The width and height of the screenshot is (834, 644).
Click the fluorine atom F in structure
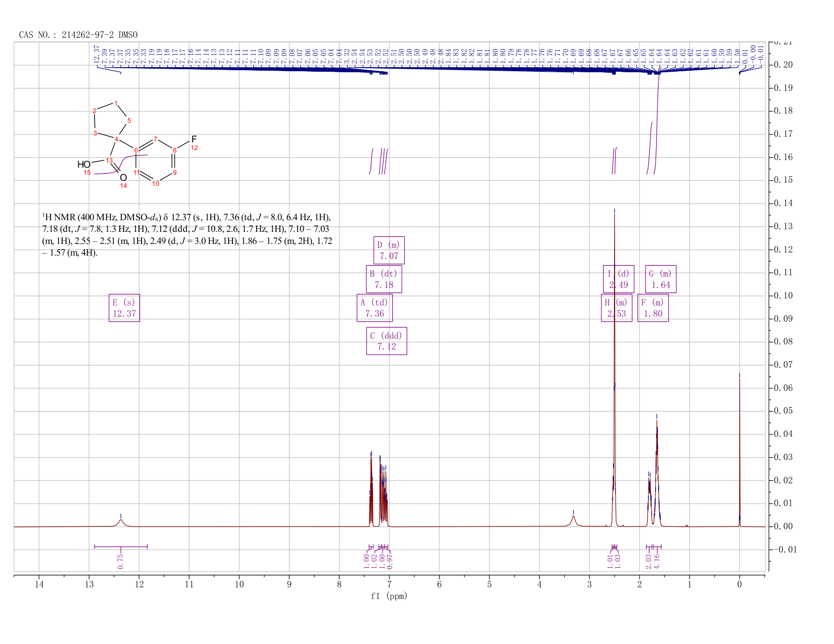tap(194, 139)
